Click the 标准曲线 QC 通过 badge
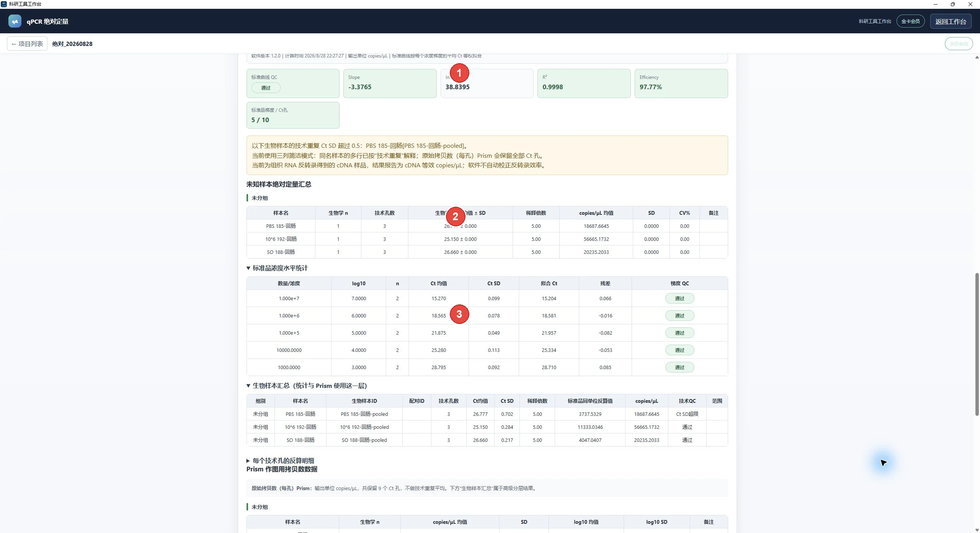 [266, 88]
